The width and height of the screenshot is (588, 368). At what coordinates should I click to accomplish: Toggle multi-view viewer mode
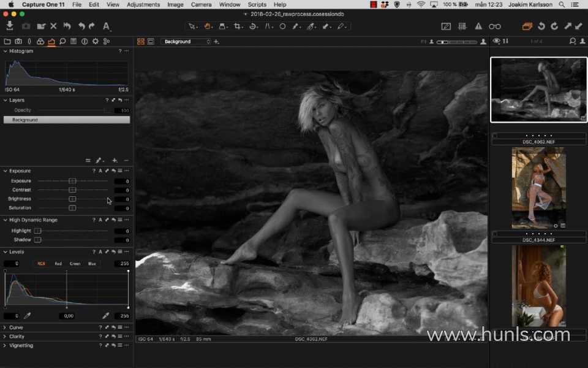[141, 42]
